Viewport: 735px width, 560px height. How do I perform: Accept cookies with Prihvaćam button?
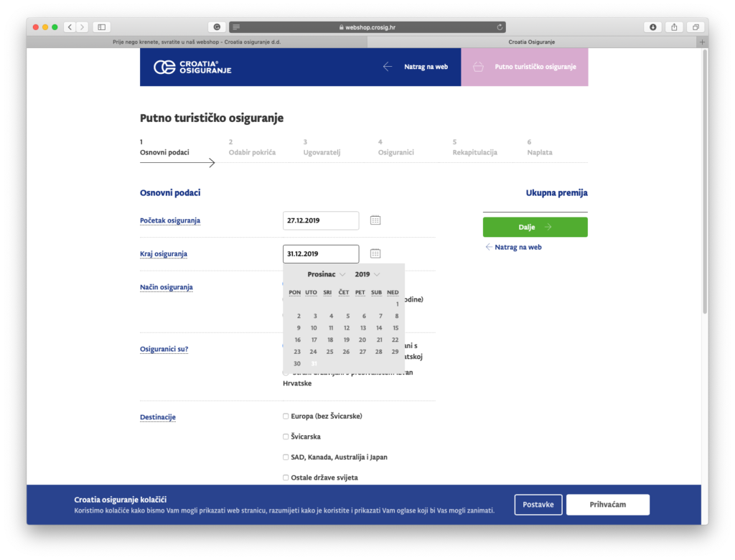[x=607, y=505]
